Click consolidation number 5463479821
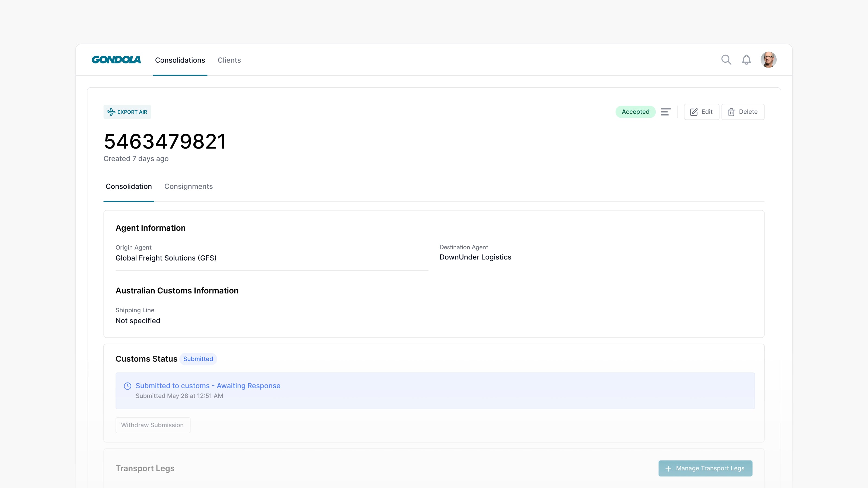The image size is (868, 488). click(x=165, y=141)
